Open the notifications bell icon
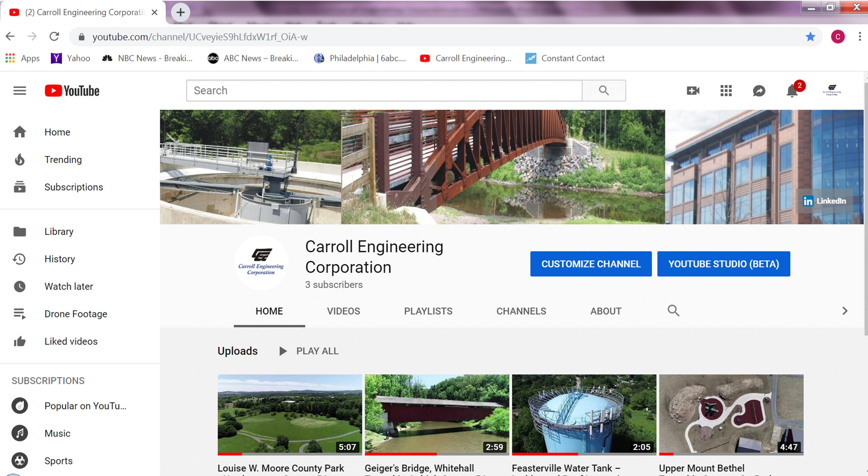The height and width of the screenshot is (476, 868). coord(792,91)
